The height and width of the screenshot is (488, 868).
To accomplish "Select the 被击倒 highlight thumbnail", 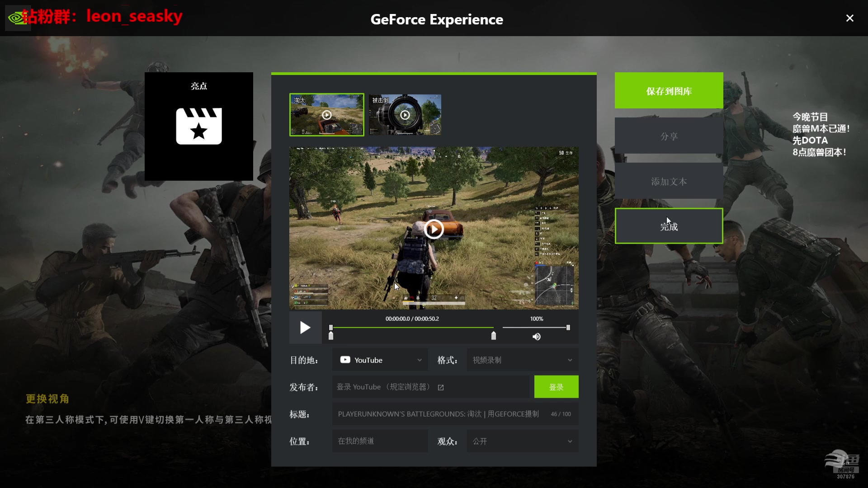I will point(405,115).
